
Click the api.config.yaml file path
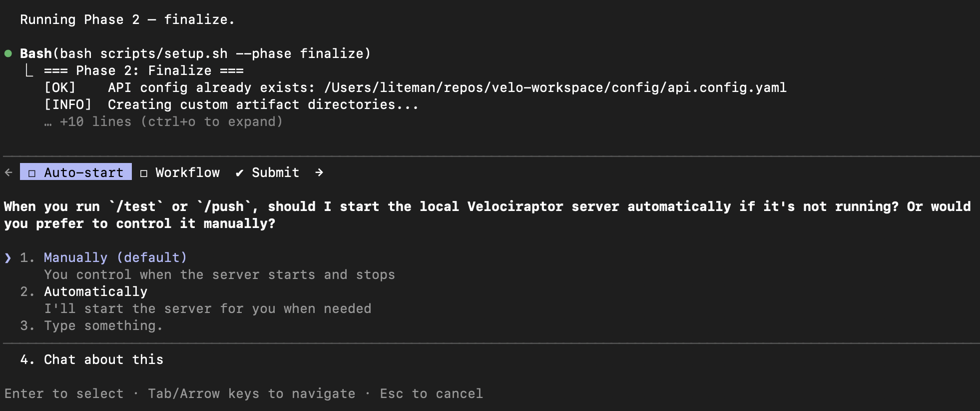[x=554, y=87]
